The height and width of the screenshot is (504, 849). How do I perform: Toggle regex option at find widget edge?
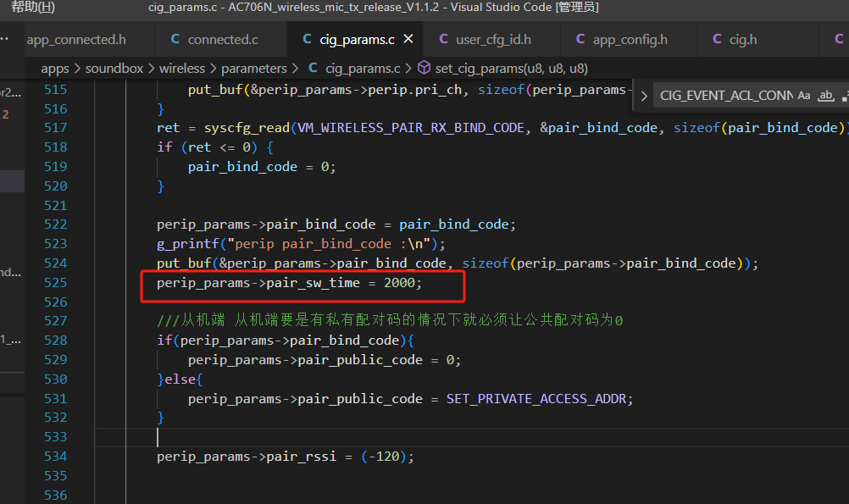[x=845, y=96]
